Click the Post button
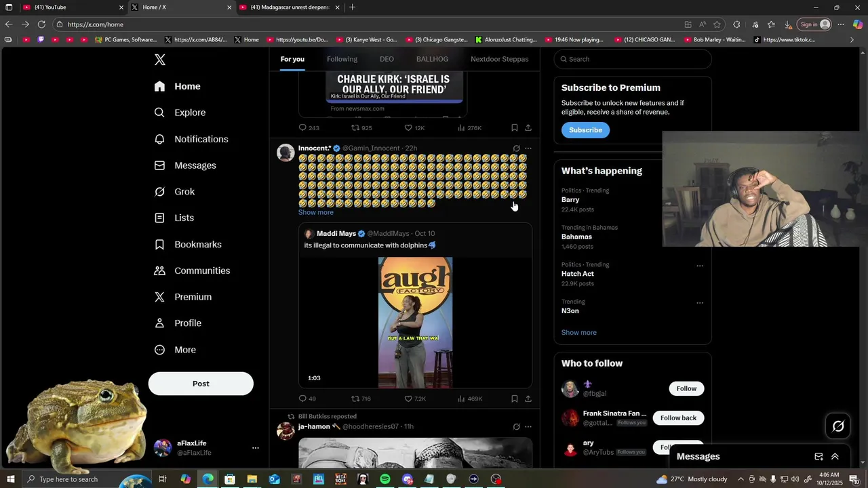 [x=201, y=384]
